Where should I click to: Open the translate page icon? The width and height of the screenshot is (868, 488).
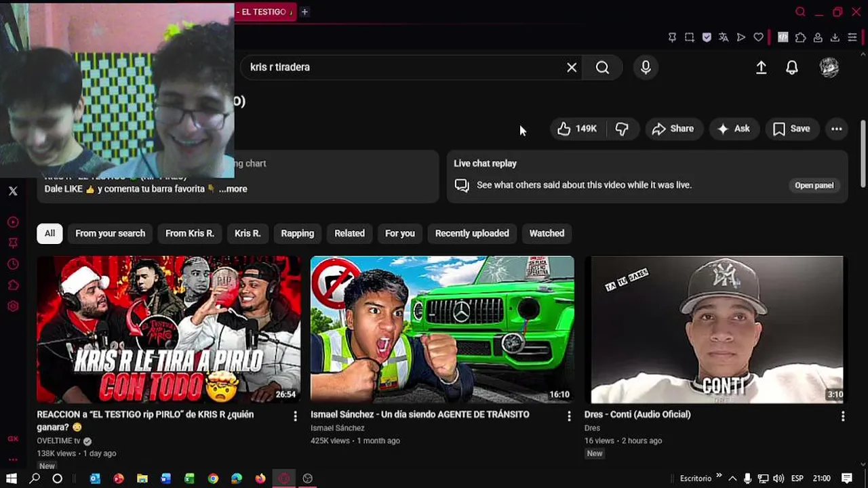coord(724,37)
